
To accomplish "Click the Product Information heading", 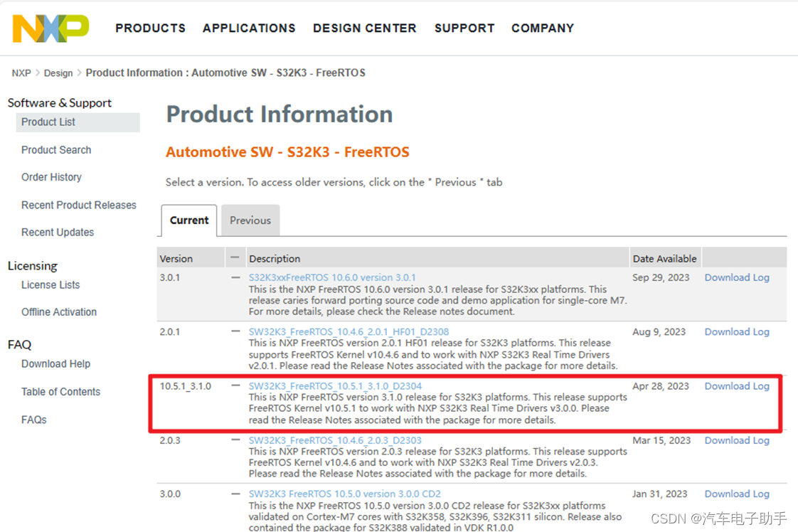I will pyautogui.click(x=280, y=114).
